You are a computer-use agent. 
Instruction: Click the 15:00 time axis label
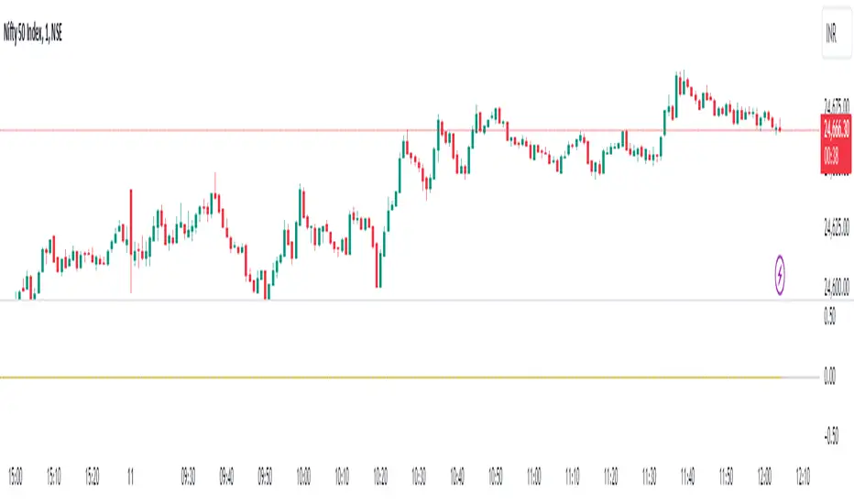tap(16, 477)
